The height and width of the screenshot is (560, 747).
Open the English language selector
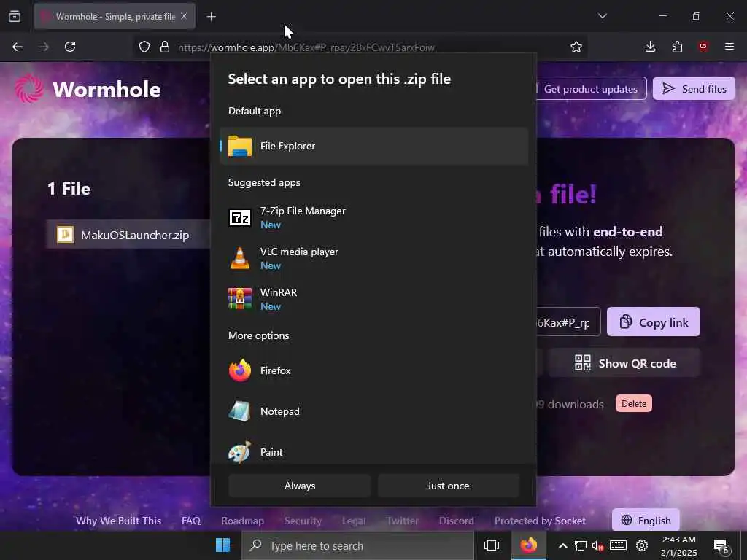[x=646, y=521]
